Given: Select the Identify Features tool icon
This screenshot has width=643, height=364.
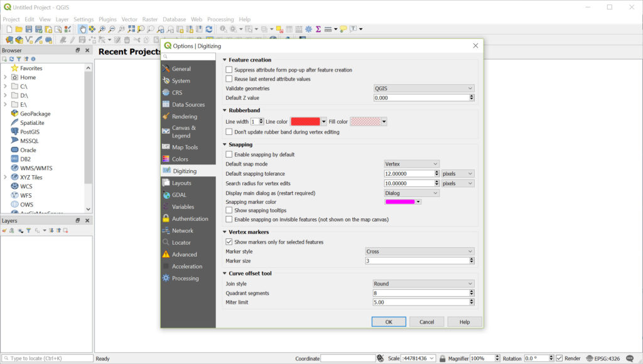Looking at the screenshot, I should coord(223,29).
